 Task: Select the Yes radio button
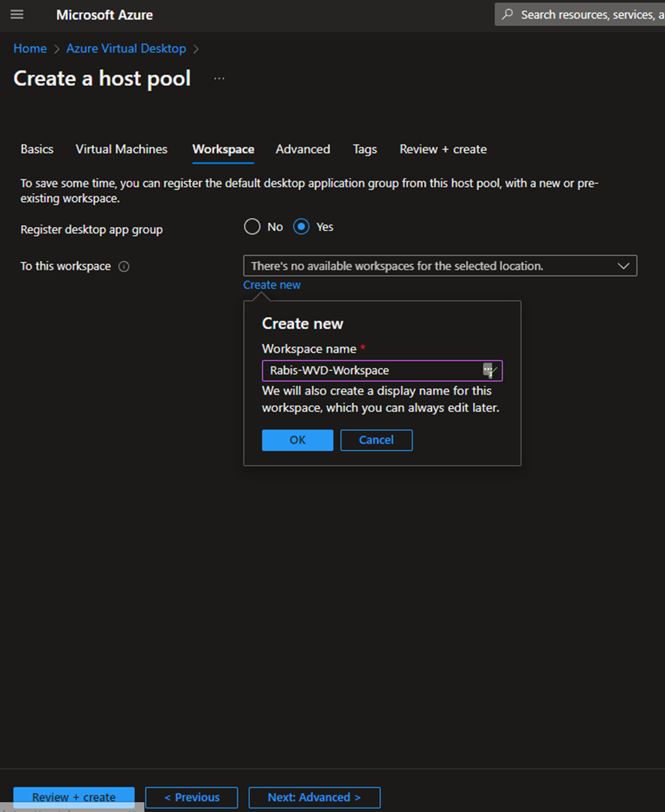pyautogui.click(x=301, y=227)
